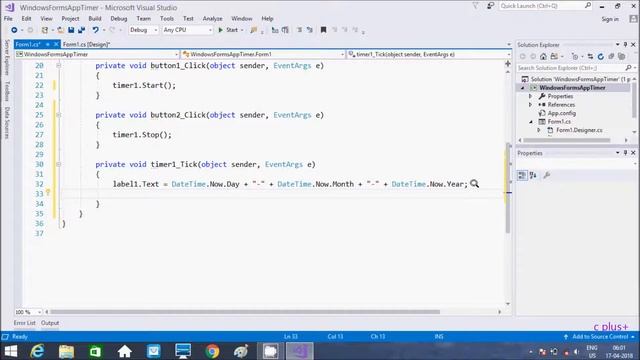Viewport: 640px width, 360px height.
Task: Open the WindowsFormsAppTimer.Form1 class dropdown
Action: pyautogui.click(x=263, y=54)
